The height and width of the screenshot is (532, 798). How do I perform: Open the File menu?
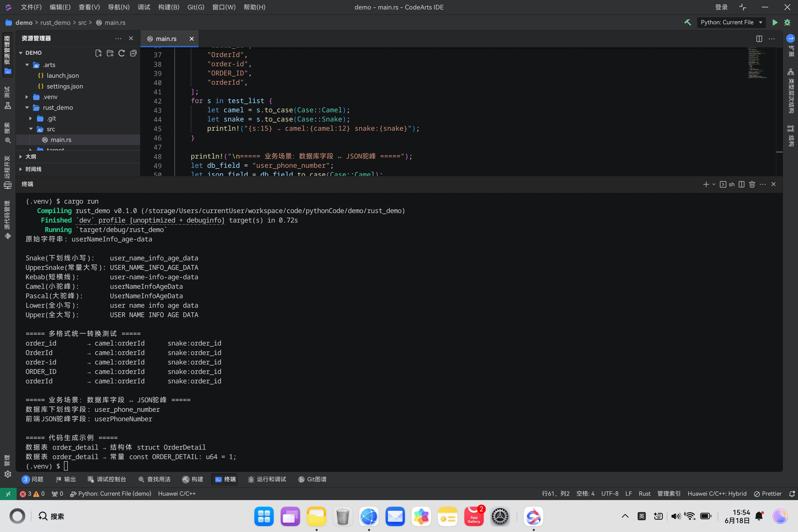coord(31,7)
